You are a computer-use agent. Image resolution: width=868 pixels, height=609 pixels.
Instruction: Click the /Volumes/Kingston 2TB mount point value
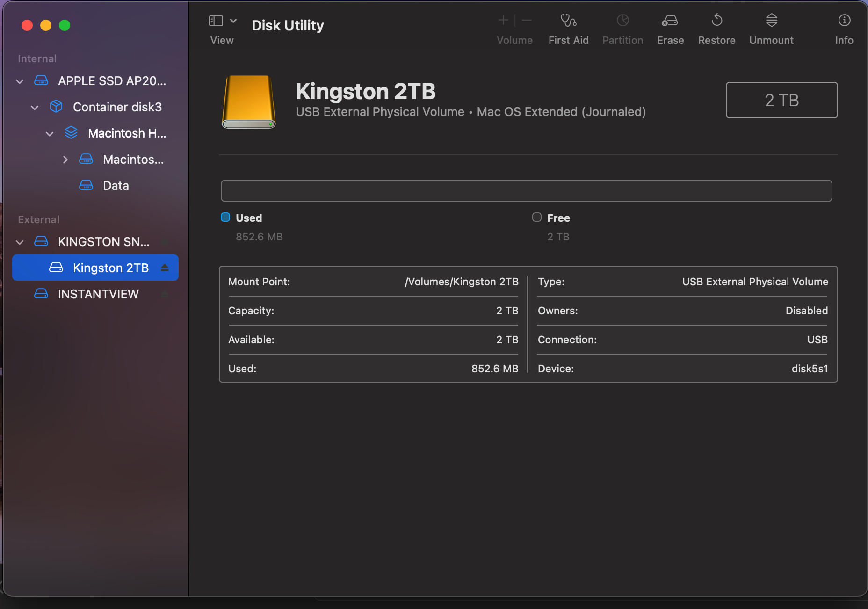coord(462,282)
